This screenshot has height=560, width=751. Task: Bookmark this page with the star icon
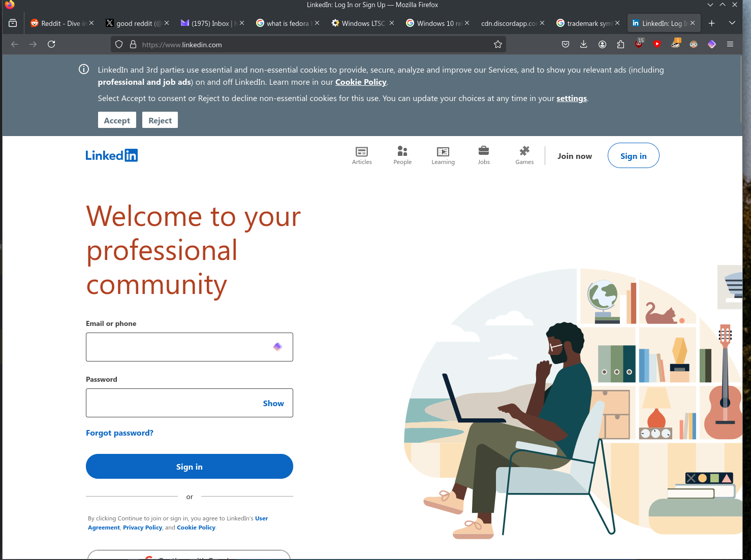tap(498, 45)
